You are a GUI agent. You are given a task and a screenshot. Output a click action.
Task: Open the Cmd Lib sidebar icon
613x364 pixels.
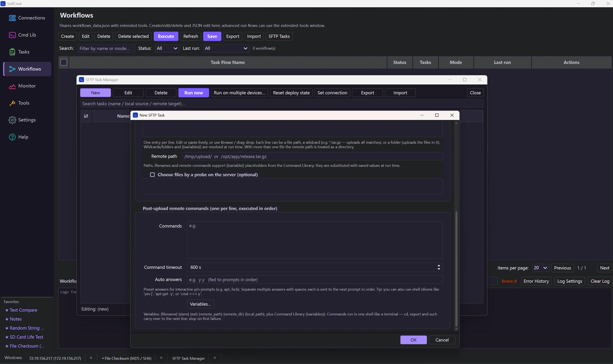coord(12,35)
